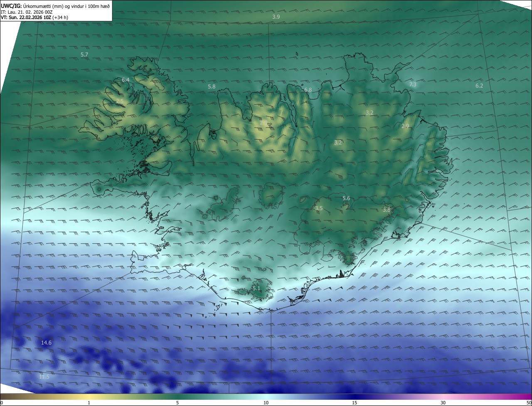The image size is (532, 406).
Task: Select the 10 tick on color scale
Action: coord(266,403)
